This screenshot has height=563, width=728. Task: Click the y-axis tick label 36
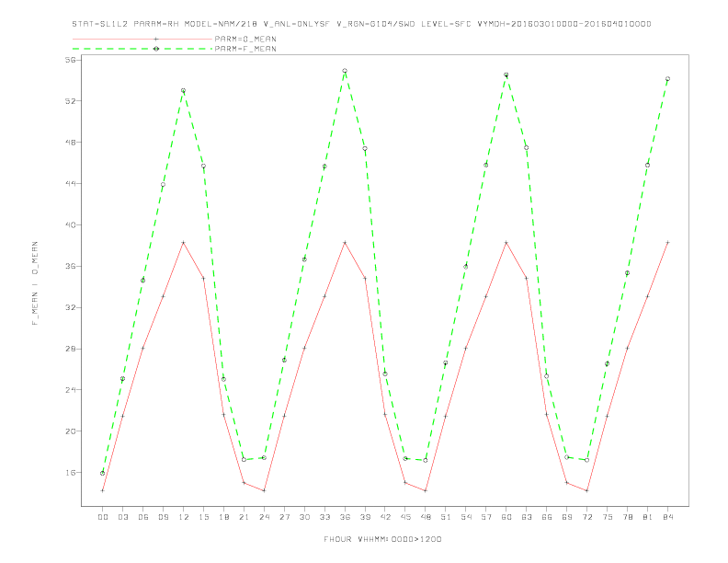tap(71, 266)
